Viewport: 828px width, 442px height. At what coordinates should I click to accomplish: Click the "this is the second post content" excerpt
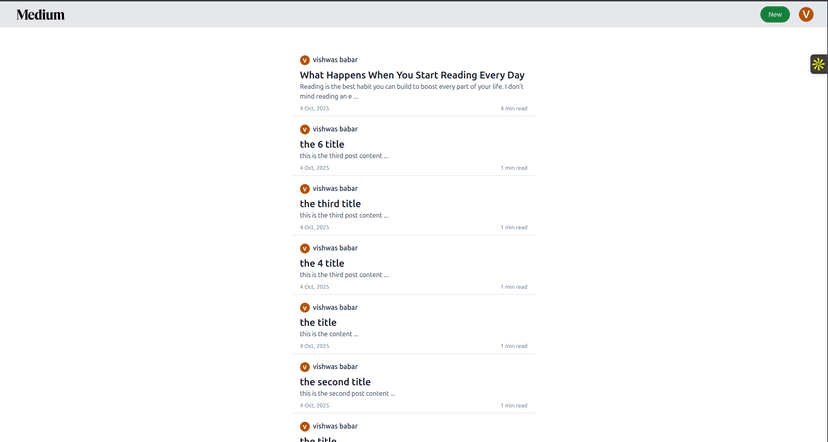point(344,394)
